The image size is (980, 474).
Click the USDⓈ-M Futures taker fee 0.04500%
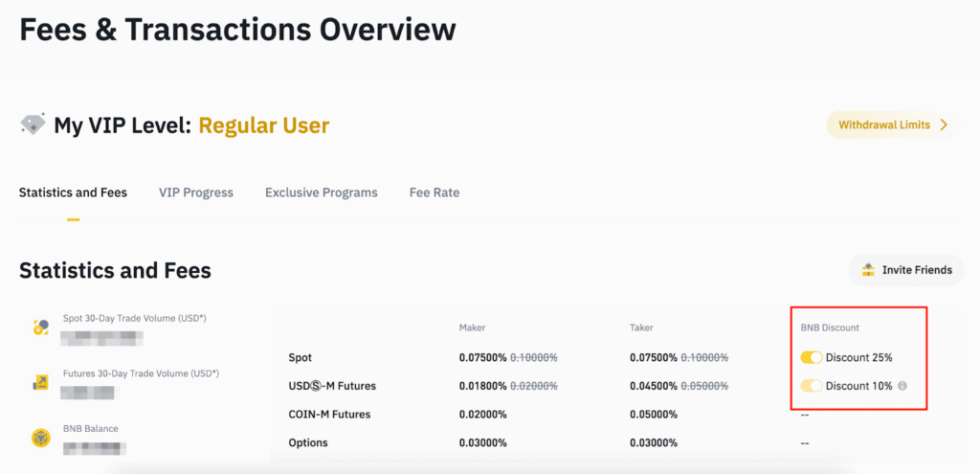coord(654,386)
